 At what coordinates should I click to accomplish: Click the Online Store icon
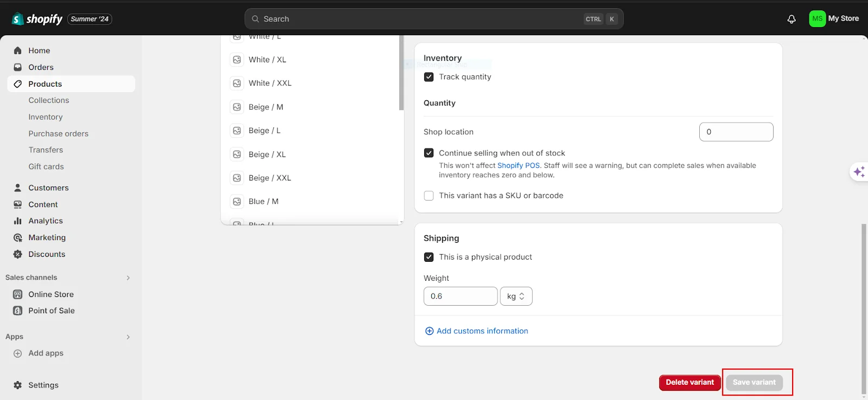18,294
